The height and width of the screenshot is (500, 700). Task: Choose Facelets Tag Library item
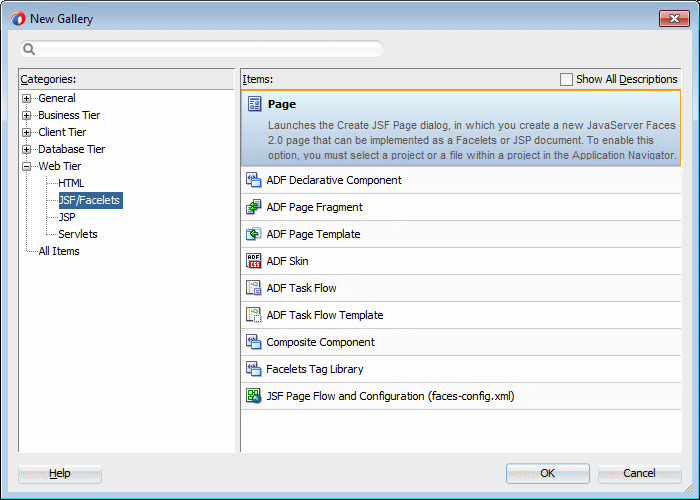(461, 369)
